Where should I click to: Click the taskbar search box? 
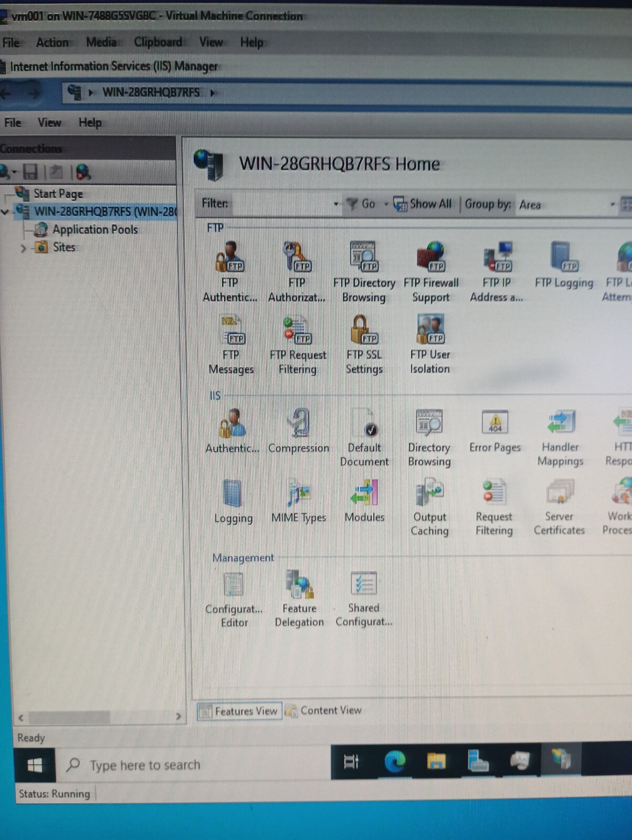point(194,765)
